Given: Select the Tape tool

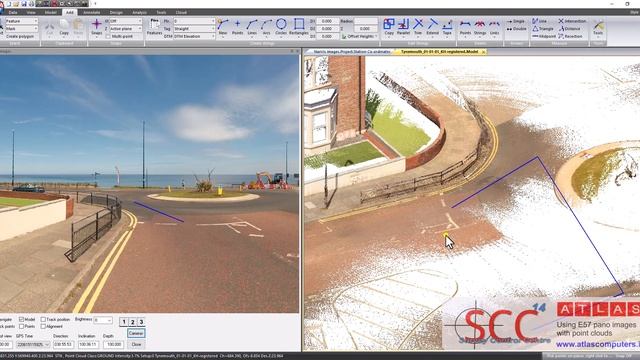Looking at the screenshot, I should [447, 27].
